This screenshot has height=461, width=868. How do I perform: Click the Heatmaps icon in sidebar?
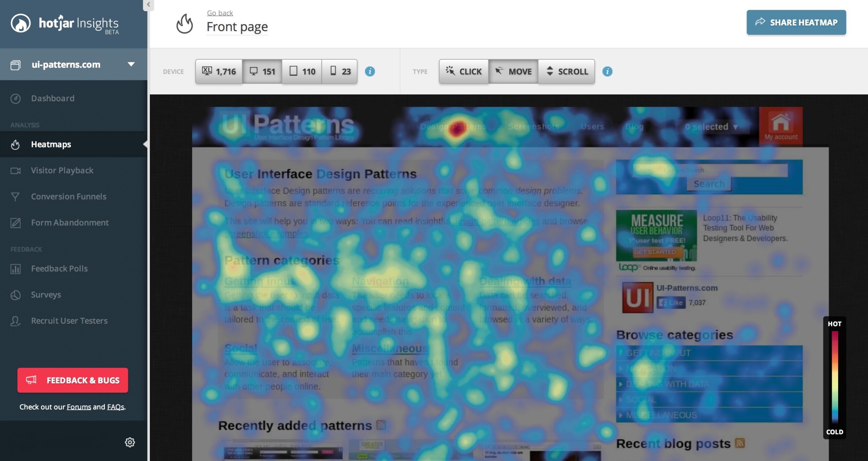(16, 144)
